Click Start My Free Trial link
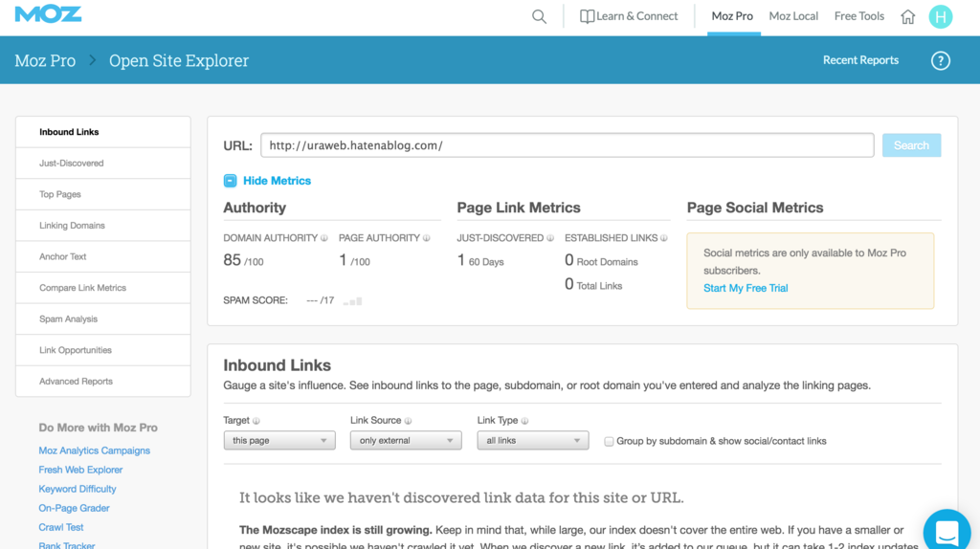This screenshot has height=549, width=980. click(x=745, y=288)
